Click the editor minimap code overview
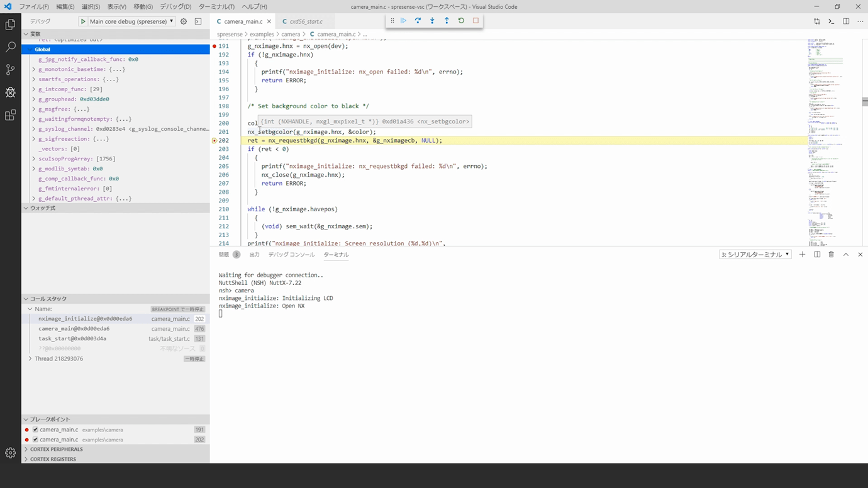This screenshot has width=868, height=488. [x=834, y=141]
